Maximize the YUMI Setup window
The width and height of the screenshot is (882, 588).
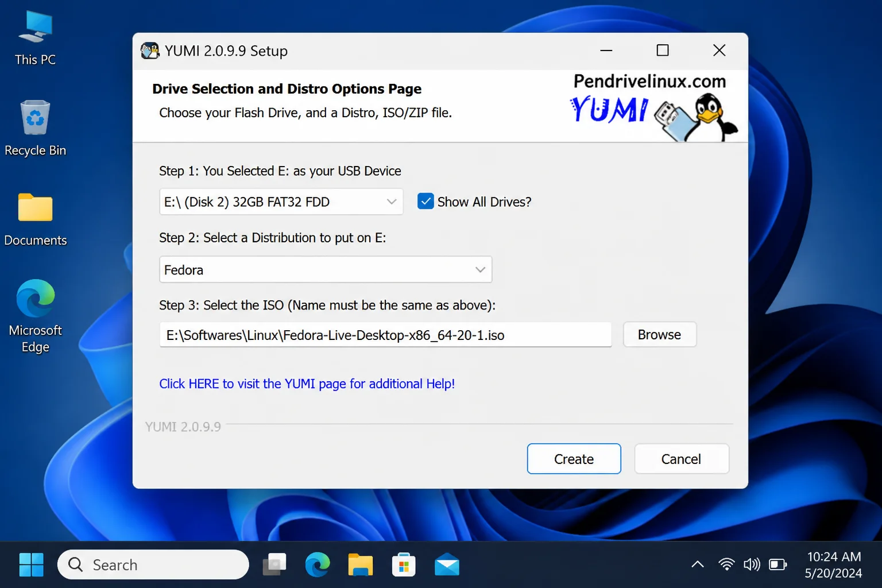click(663, 51)
